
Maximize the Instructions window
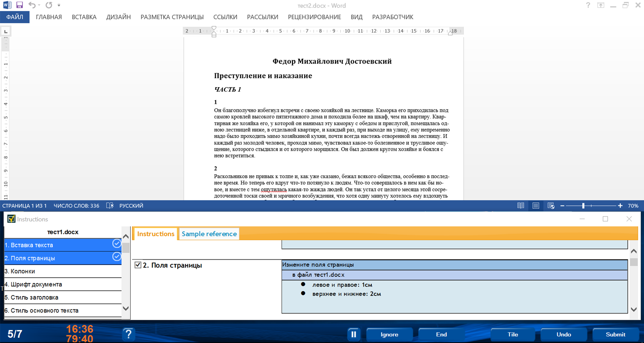point(605,219)
